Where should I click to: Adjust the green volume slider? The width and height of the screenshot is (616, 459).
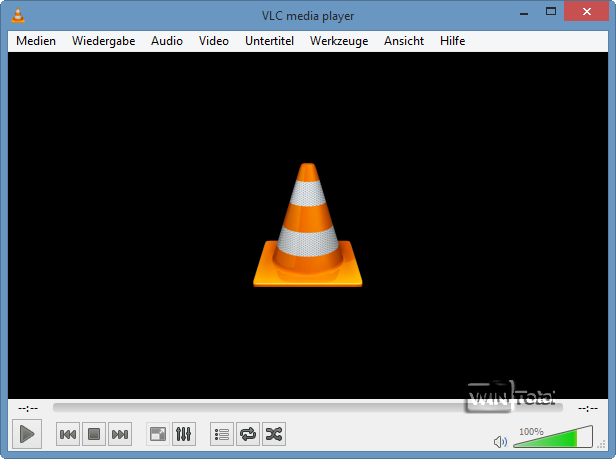coord(553,437)
